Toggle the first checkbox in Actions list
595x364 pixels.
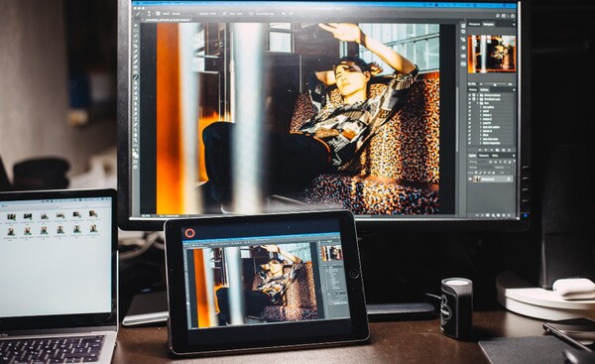click(469, 95)
